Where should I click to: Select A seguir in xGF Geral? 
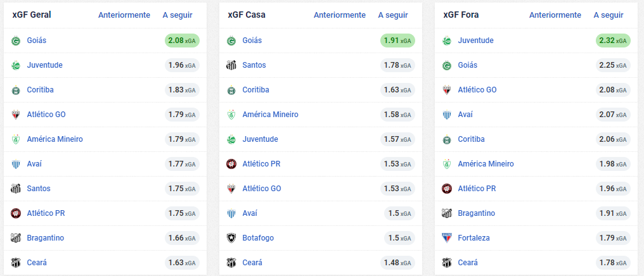coord(177,15)
